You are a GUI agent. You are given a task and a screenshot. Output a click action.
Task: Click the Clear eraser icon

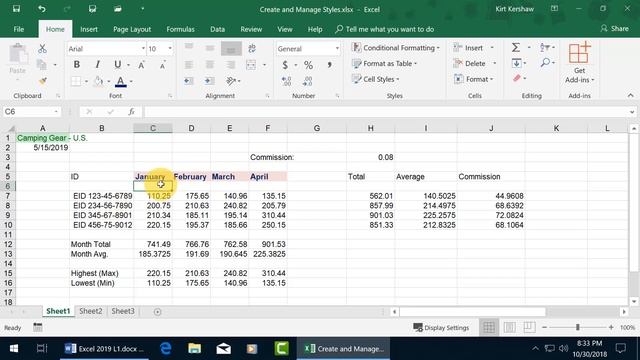(517, 78)
